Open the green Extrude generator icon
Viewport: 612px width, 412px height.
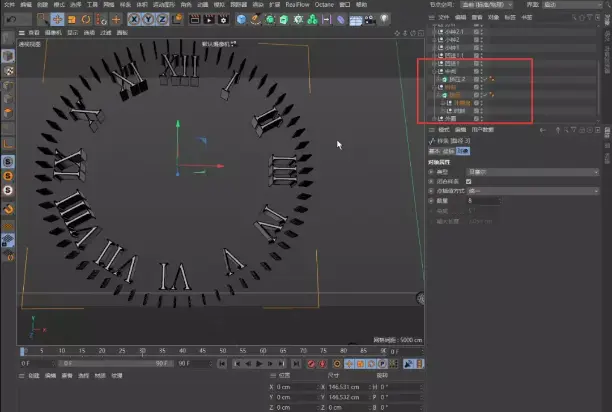coord(284,19)
